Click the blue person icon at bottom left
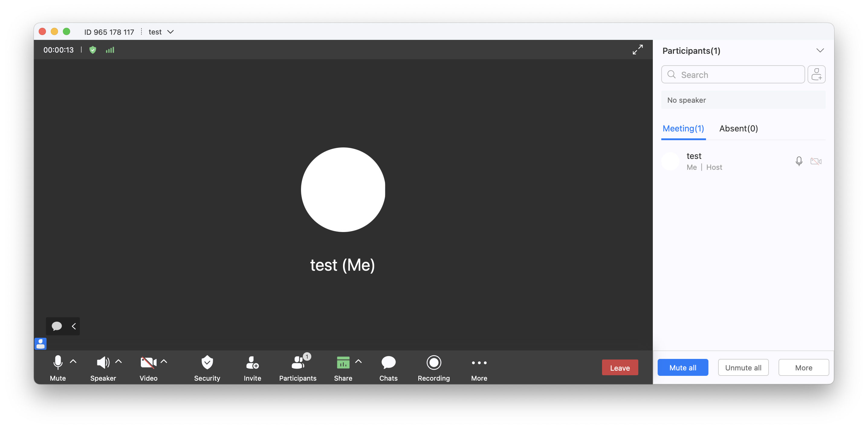The width and height of the screenshot is (868, 429). tap(40, 344)
